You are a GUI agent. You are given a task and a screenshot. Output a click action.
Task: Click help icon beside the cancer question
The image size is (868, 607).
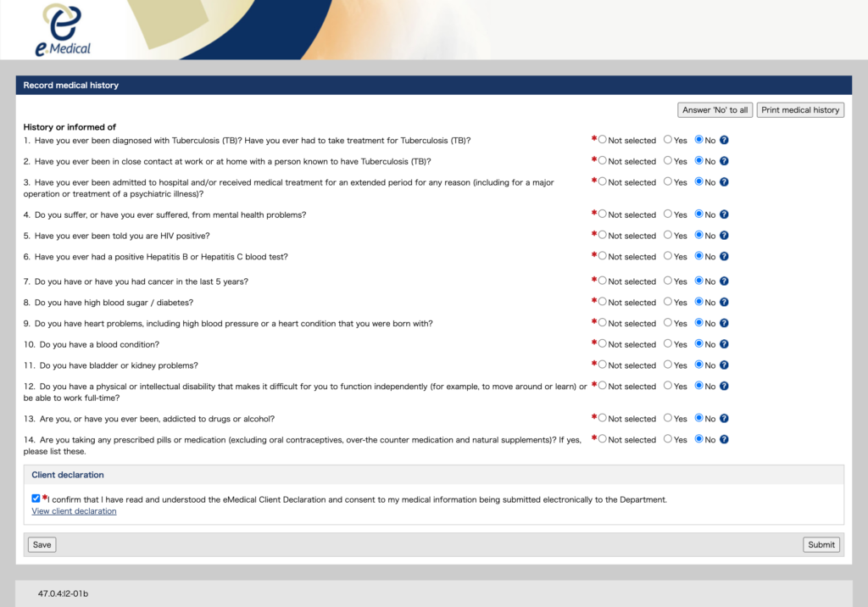725,281
